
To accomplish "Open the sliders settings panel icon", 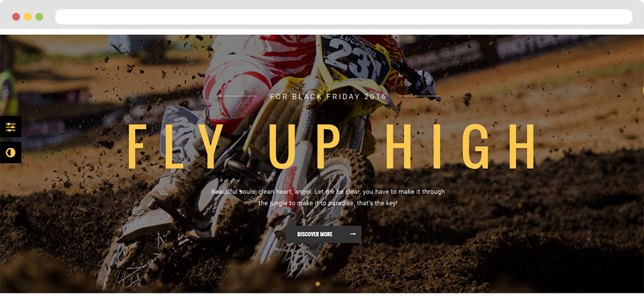I will click(11, 127).
